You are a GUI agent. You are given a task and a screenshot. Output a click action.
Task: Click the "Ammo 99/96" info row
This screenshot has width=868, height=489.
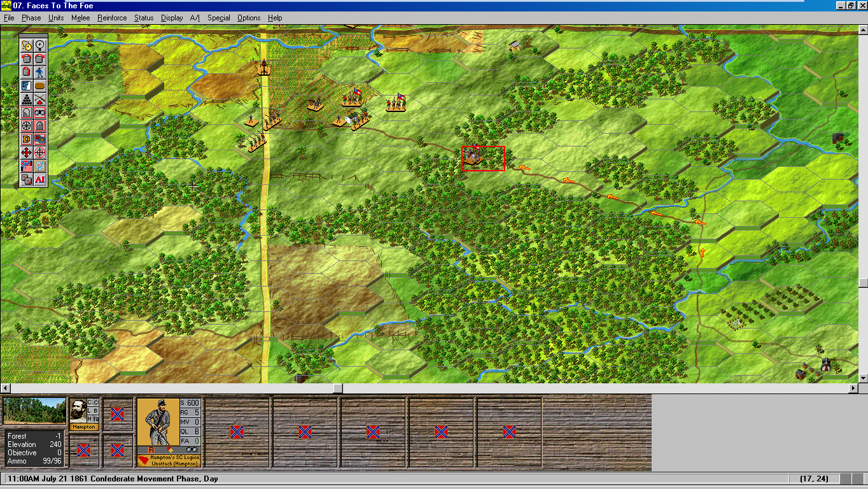[x=34, y=461]
